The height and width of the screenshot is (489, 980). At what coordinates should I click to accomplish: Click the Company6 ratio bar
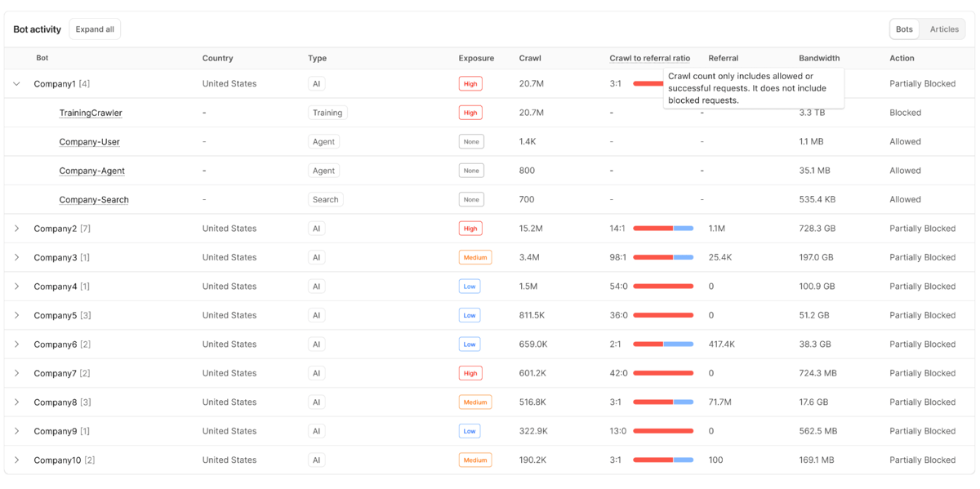(663, 345)
